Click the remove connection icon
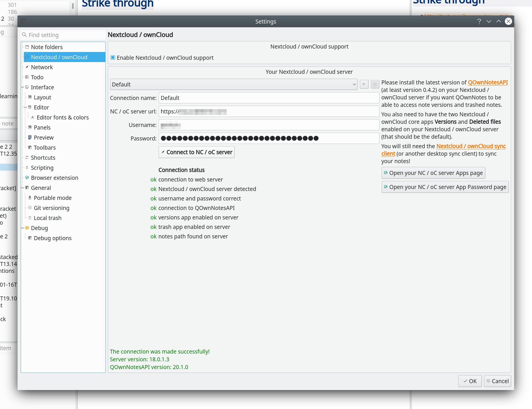The image size is (532, 409). click(x=375, y=84)
